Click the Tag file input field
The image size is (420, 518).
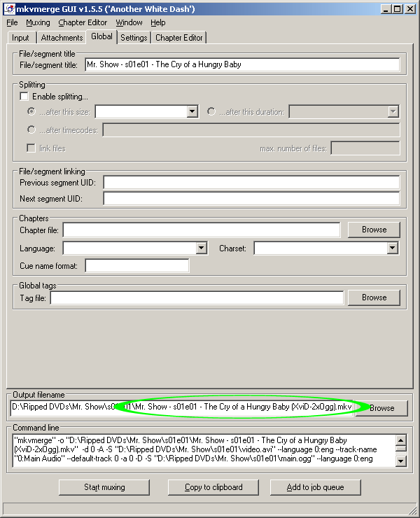pyautogui.click(x=197, y=297)
